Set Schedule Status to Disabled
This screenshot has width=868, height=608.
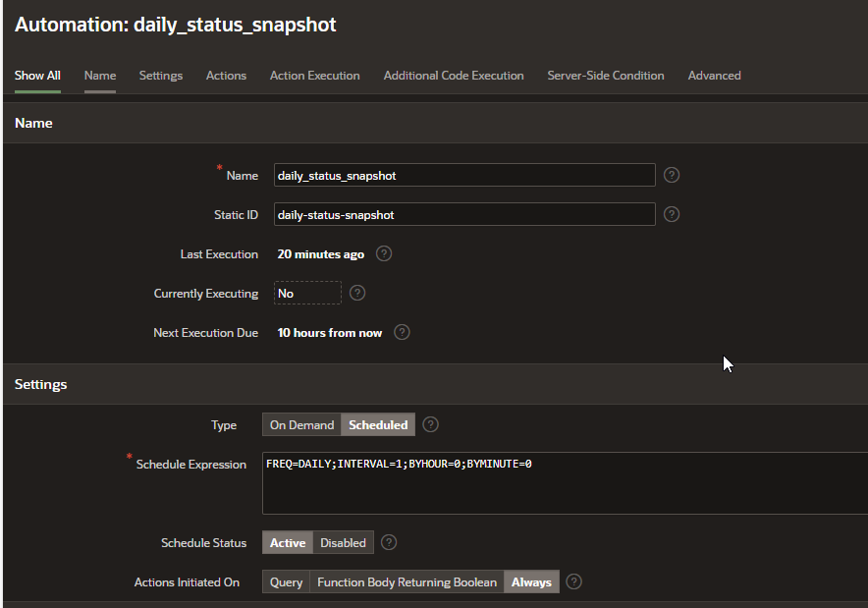point(343,542)
